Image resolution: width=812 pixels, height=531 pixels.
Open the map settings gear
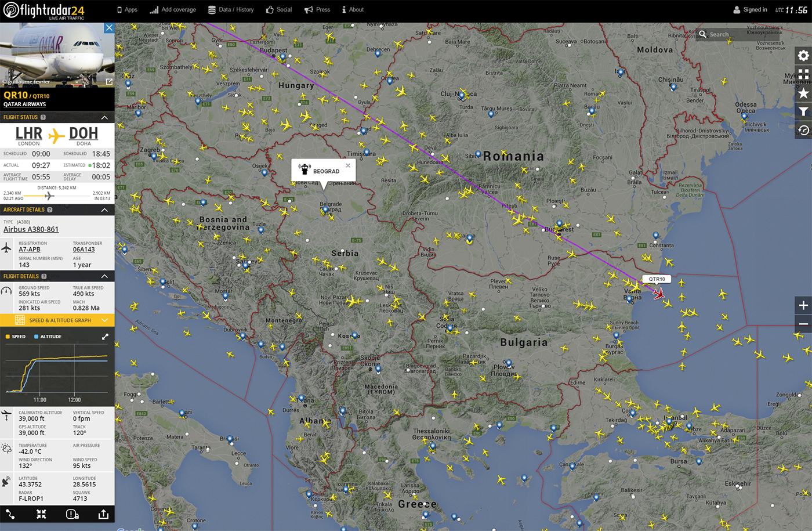pyautogui.click(x=803, y=56)
